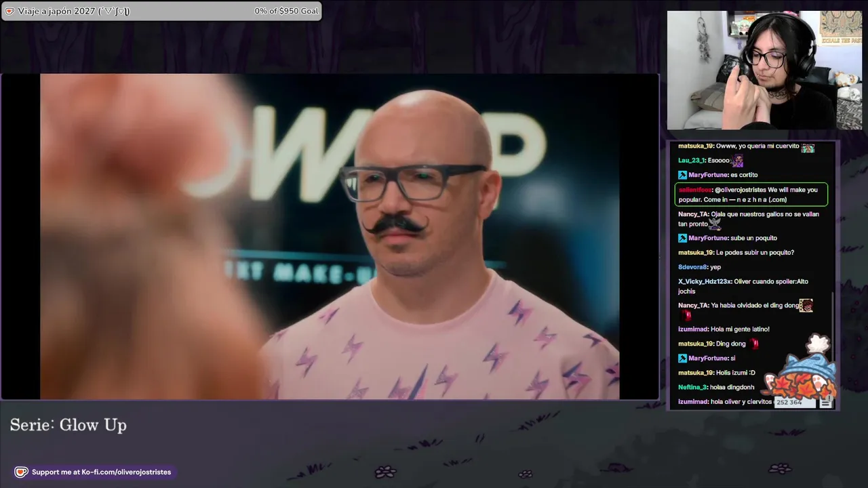The height and width of the screenshot is (488, 868).
Task: Click the 'hola oliver y ciervitos' chat message
Action: click(741, 402)
